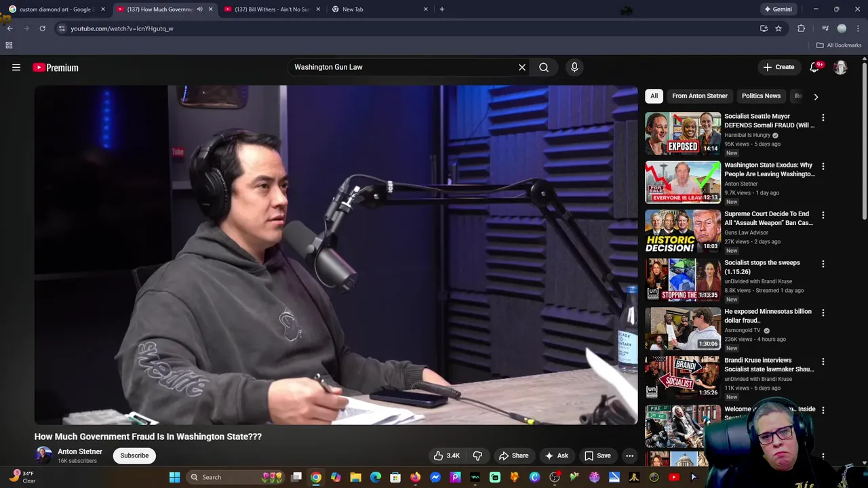Screen dimensions: 868x488
Task: Open options for Socialist Seattle Mayor video
Action: tap(823, 117)
